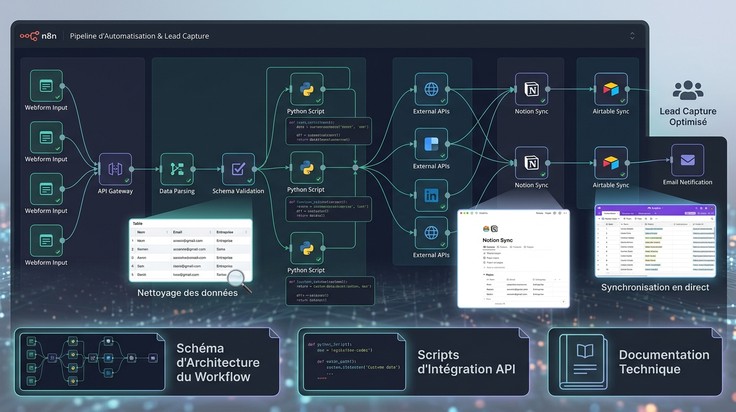736x412 pixels.
Task: Click the book icon on Documentation Technique
Action: (583, 362)
